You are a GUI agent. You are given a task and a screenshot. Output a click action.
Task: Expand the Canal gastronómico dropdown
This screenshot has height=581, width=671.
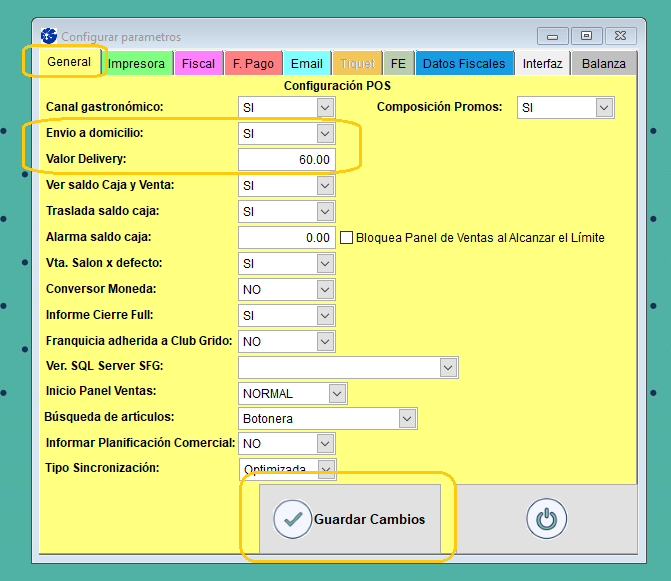tap(324, 107)
